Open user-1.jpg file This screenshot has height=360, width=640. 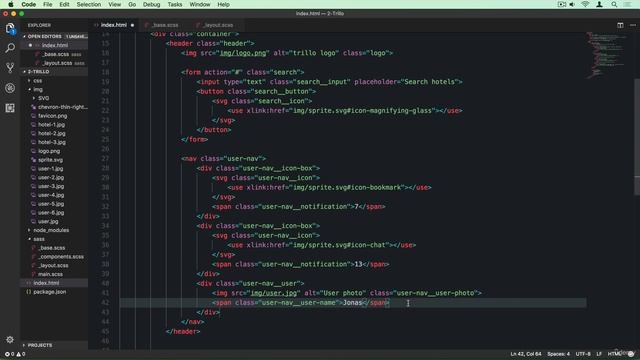click(50, 169)
